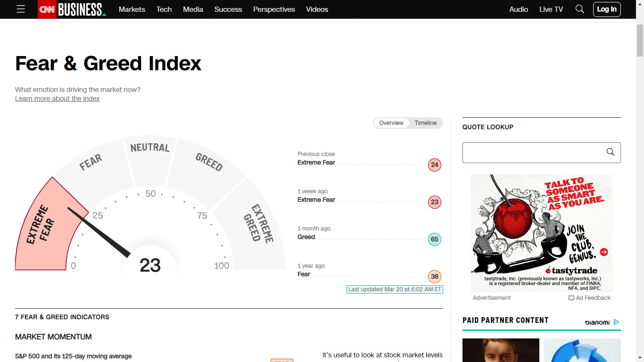Click the Last updated Mar 20 timestamp
Image resolution: width=644 pixels, height=362 pixels.
tap(395, 289)
